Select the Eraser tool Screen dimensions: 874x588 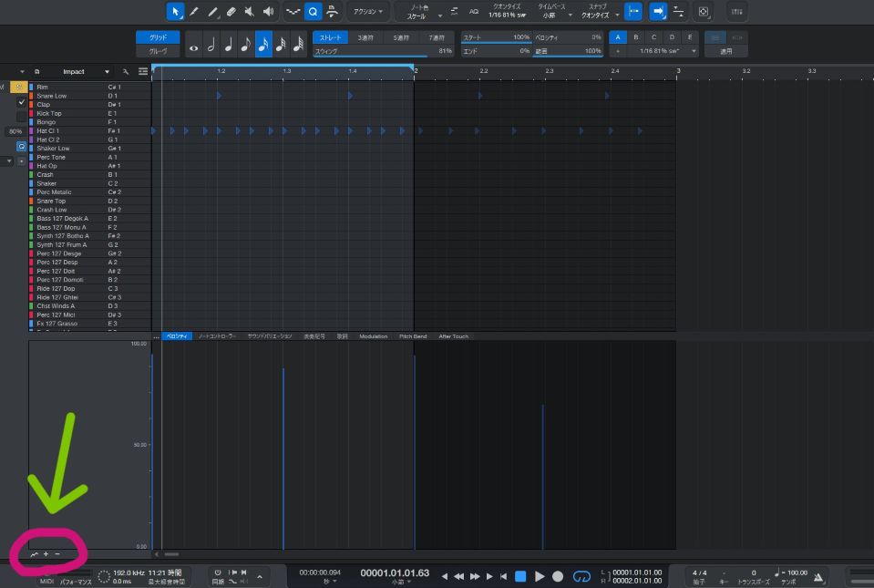[x=231, y=12]
